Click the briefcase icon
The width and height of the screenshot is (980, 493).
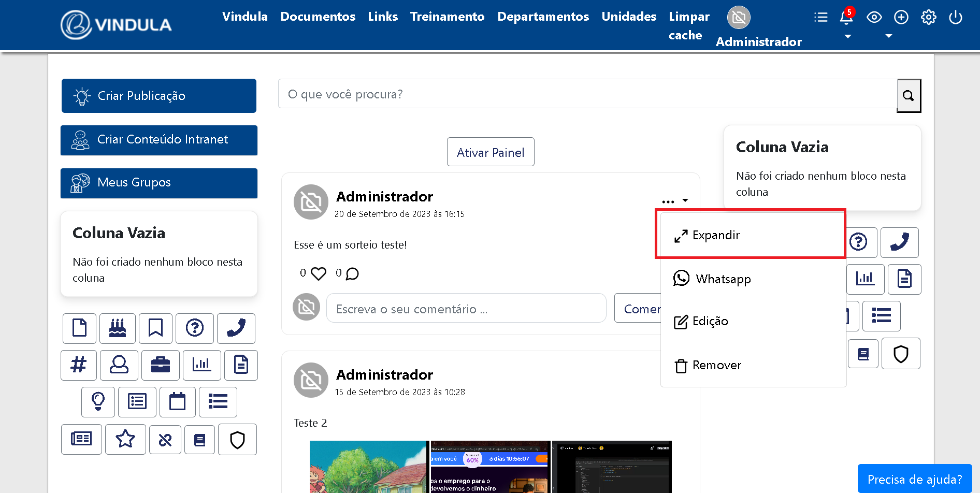(161, 365)
